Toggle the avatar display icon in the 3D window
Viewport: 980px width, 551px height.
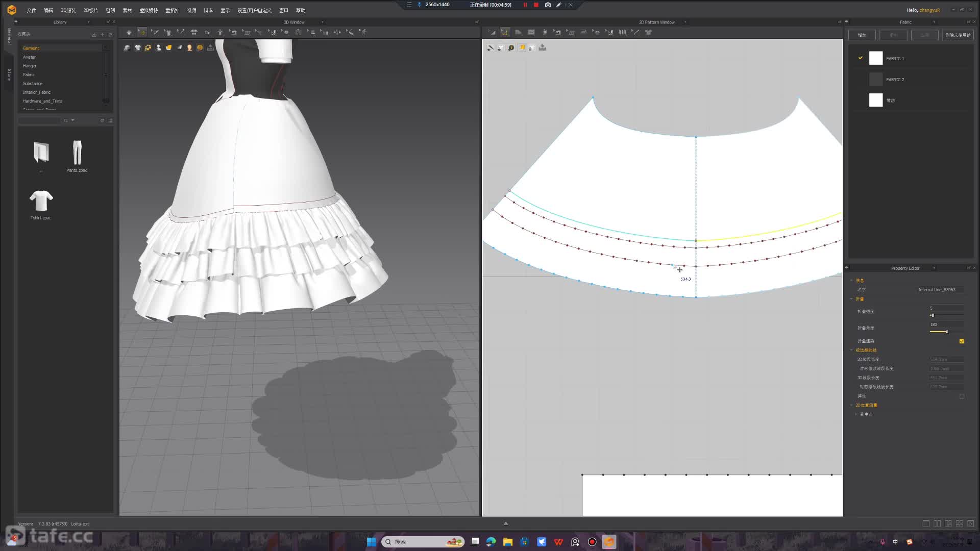click(159, 47)
